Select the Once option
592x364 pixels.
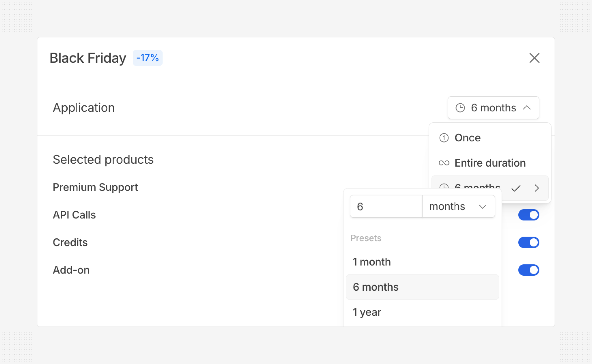(x=467, y=138)
